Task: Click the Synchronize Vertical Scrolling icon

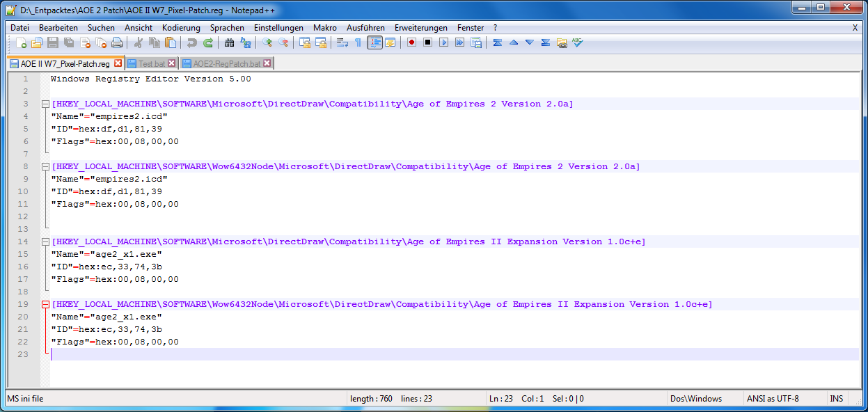Action: pyautogui.click(x=305, y=42)
